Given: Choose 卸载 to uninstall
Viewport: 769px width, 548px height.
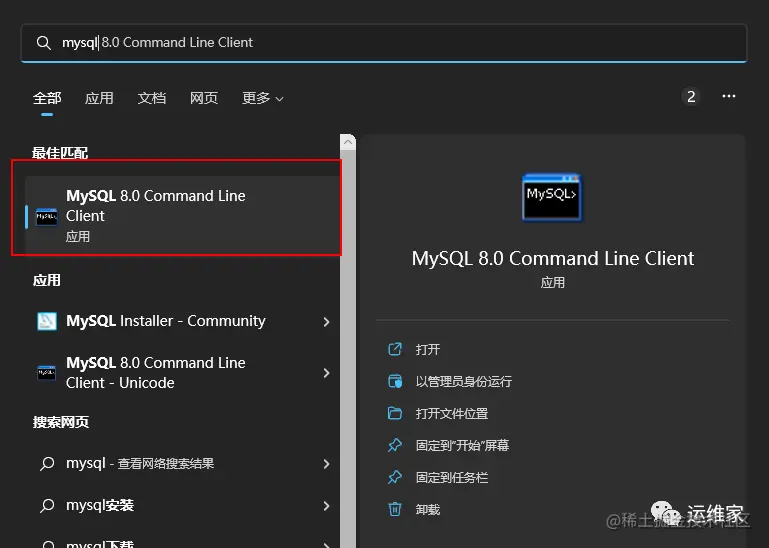Looking at the screenshot, I should [x=428, y=510].
